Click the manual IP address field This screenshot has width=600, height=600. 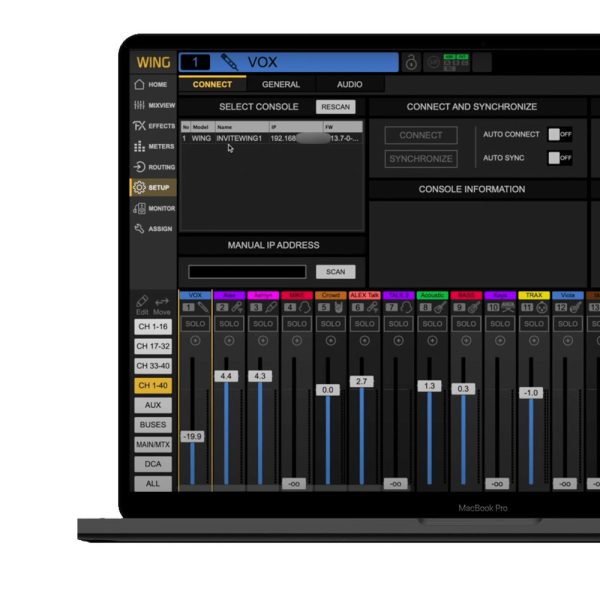coord(247,272)
